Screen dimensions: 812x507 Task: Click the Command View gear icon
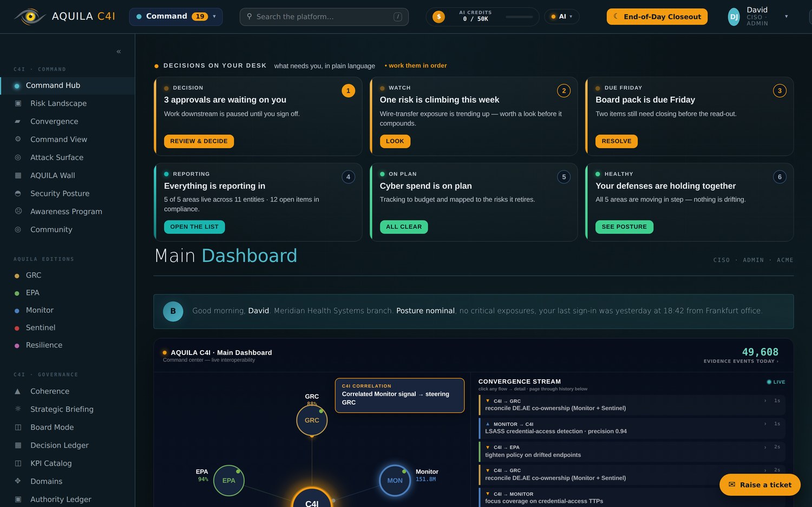[x=18, y=139]
